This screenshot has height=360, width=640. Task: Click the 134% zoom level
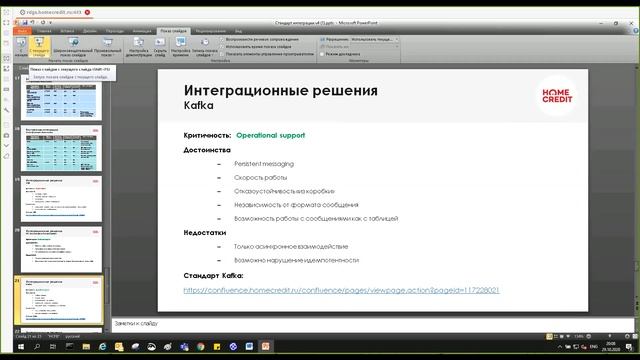point(578,336)
